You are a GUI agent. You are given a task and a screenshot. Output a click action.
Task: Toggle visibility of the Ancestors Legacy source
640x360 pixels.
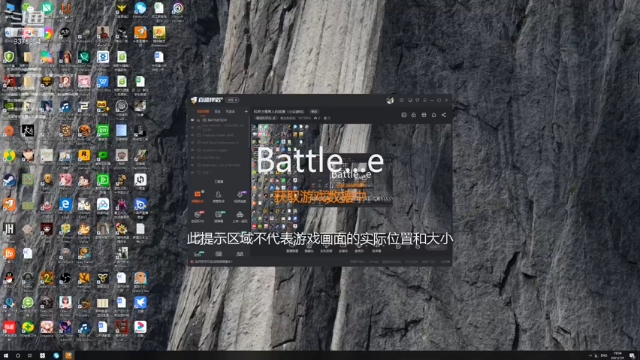click(192, 150)
